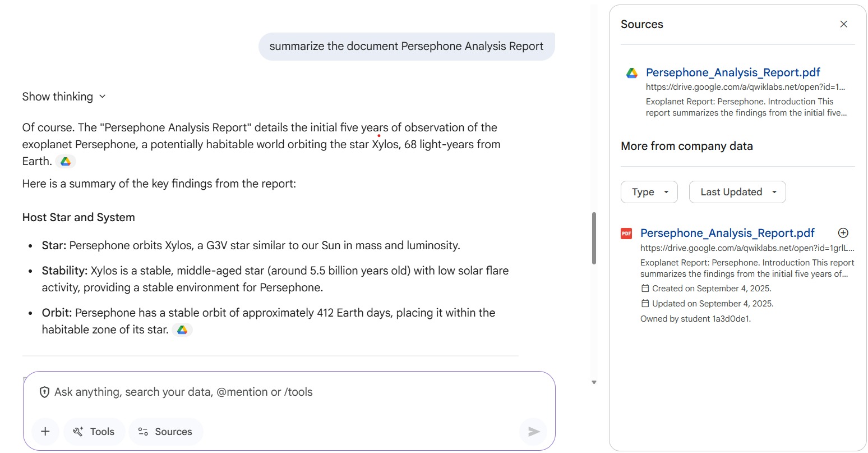This screenshot has width=868, height=453.
Task: Click the shield icon in the prompt field
Action: click(44, 392)
